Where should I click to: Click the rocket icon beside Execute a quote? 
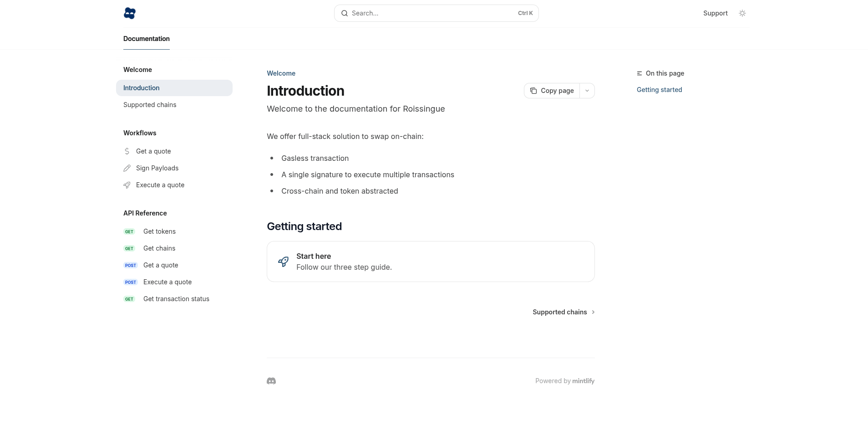click(127, 185)
